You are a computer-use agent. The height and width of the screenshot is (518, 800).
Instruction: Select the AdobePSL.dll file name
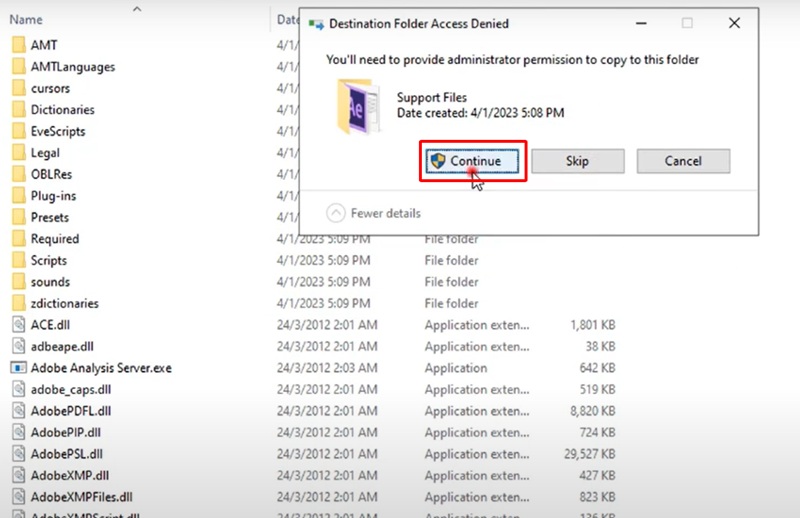[67, 454]
